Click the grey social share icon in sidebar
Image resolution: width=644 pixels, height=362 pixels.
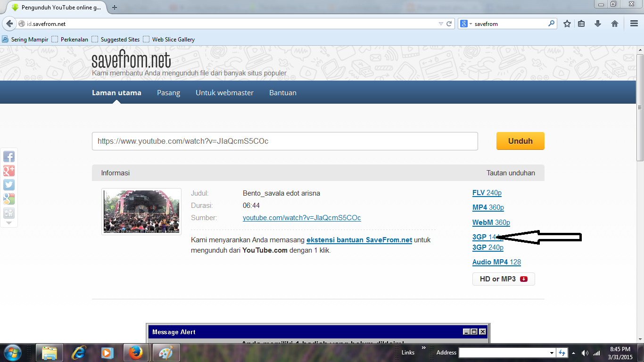point(9,213)
